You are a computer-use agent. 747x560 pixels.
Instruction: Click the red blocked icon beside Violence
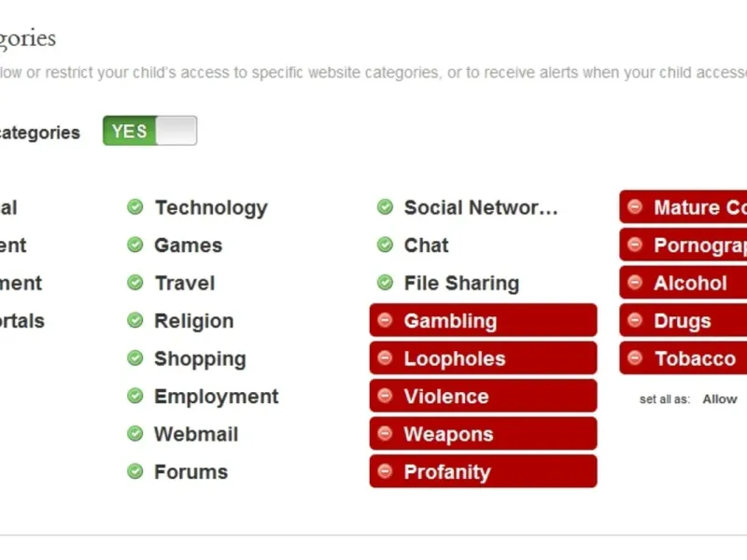click(x=385, y=397)
